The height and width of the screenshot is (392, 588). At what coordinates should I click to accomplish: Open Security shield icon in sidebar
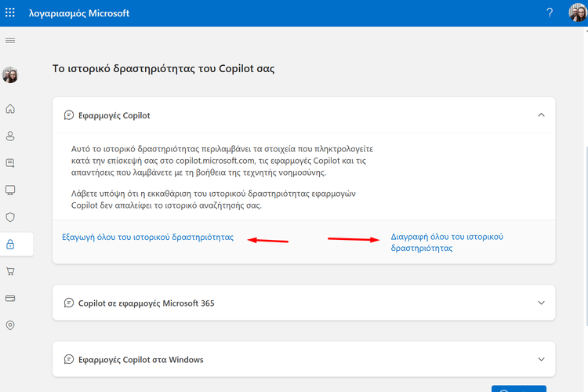tap(10, 217)
